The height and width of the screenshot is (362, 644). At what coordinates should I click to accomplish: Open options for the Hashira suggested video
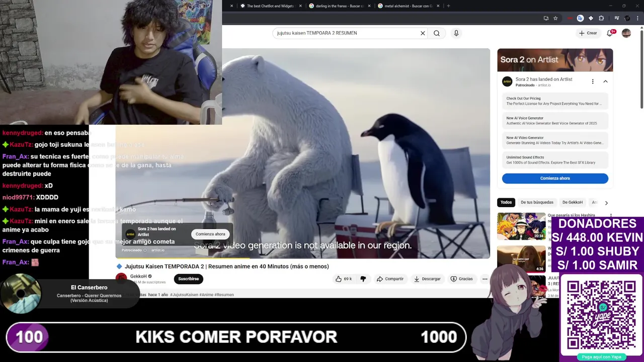(x=611, y=216)
